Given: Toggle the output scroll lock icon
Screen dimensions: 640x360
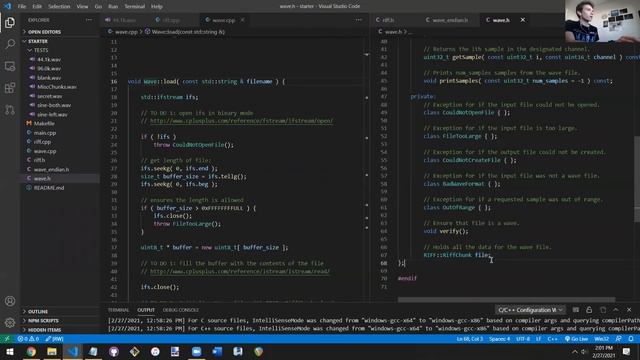Looking at the screenshot, I should pyautogui.click(x=589, y=310).
